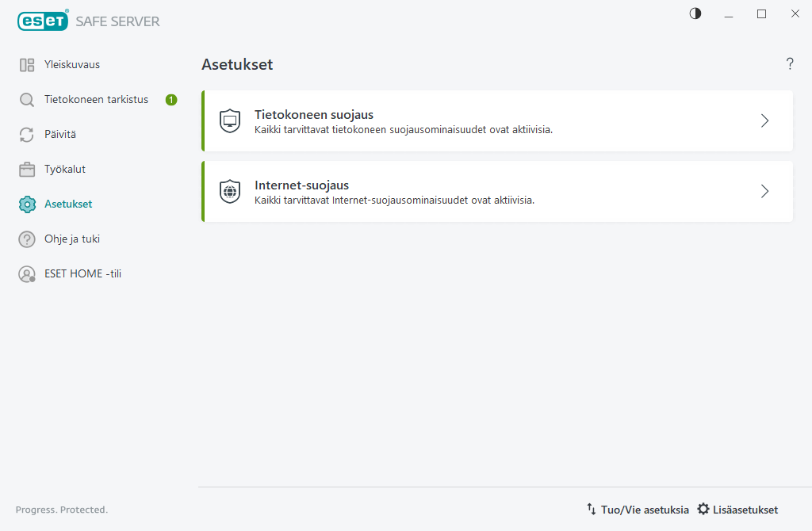Open Lisäasetukset advanced settings
Image resolution: width=812 pixels, height=531 pixels.
[x=737, y=510]
